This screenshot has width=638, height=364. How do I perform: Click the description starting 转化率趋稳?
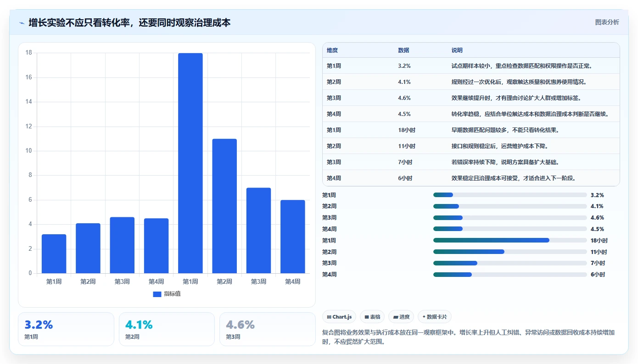[530, 114]
